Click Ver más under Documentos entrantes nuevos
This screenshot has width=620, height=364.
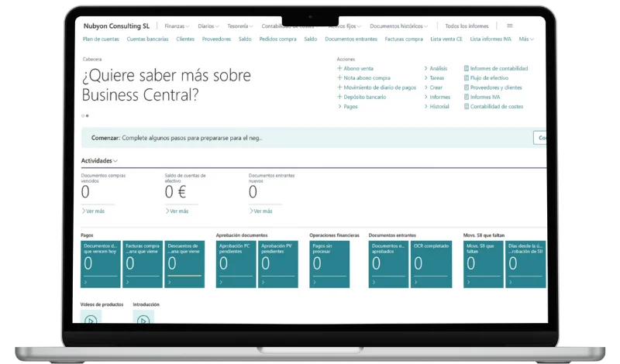(x=261, y=211)
